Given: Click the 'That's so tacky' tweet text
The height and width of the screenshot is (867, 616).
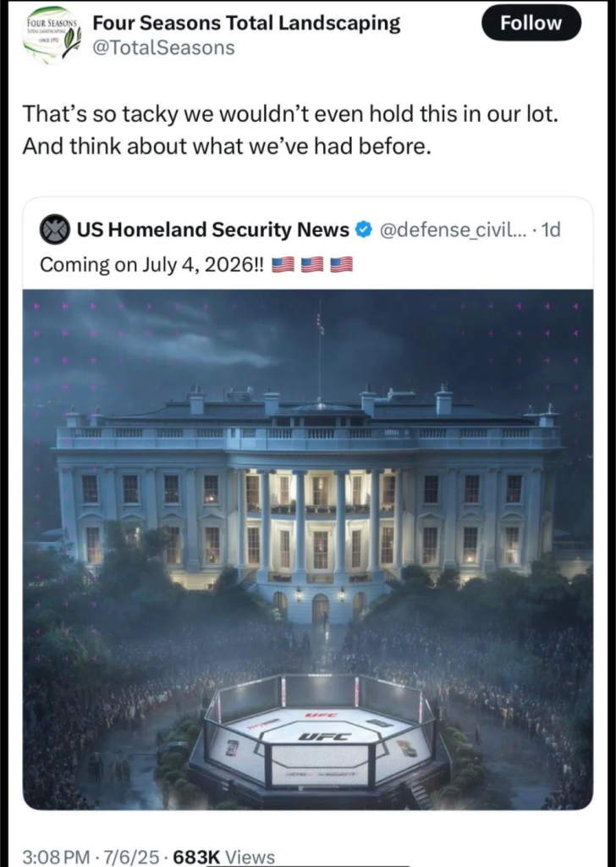Looking at the screenshot, I should tap(290, 130).
